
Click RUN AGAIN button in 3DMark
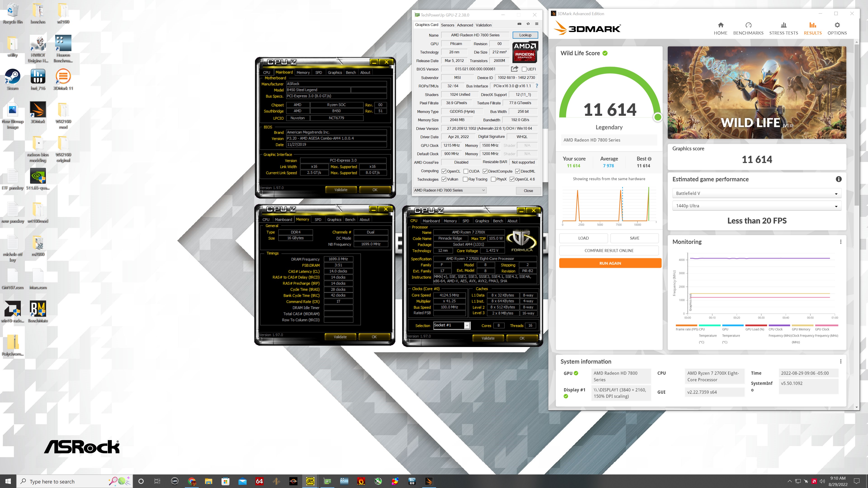click(610, 263)
